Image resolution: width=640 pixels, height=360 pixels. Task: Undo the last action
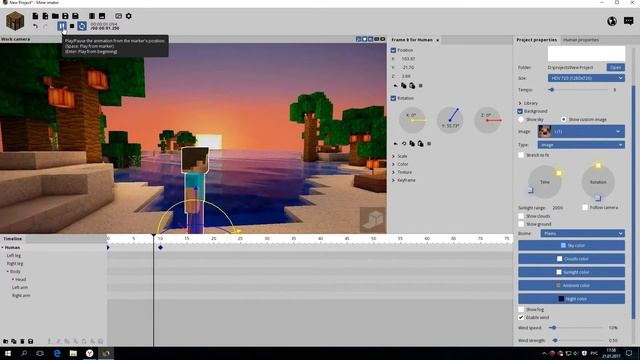click(x=36, y=26)
